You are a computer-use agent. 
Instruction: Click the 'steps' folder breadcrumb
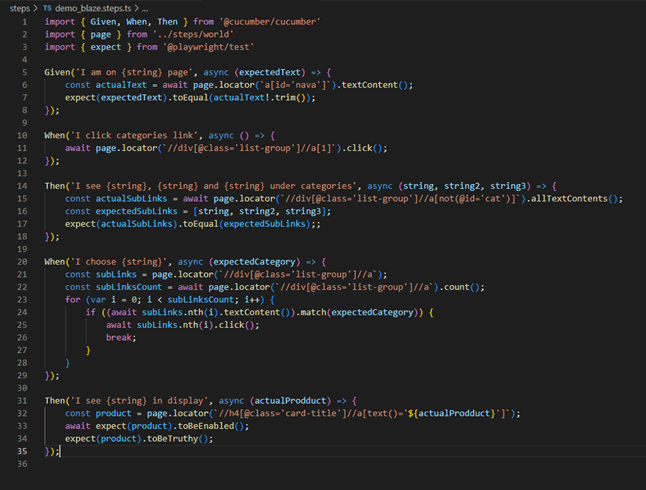pos(19,8)
